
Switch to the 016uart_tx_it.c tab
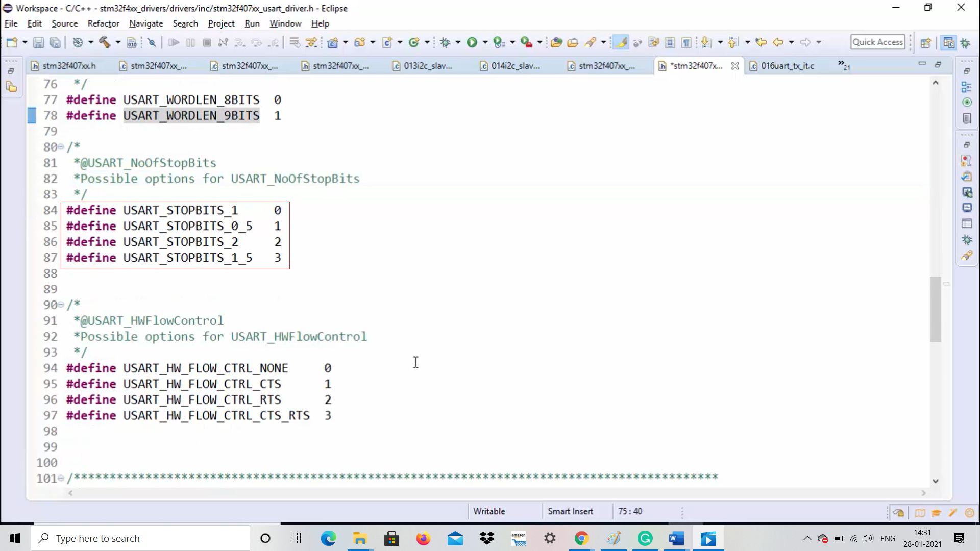tap(787, 66)
